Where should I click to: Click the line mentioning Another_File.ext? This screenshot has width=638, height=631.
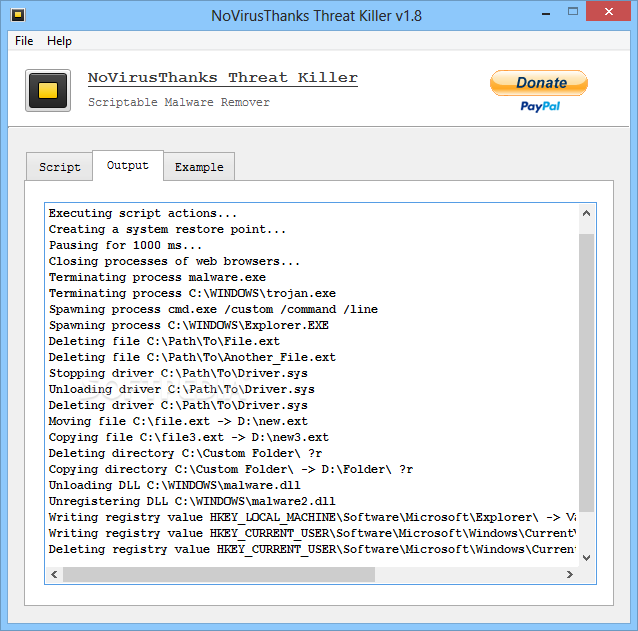point(192,357)
